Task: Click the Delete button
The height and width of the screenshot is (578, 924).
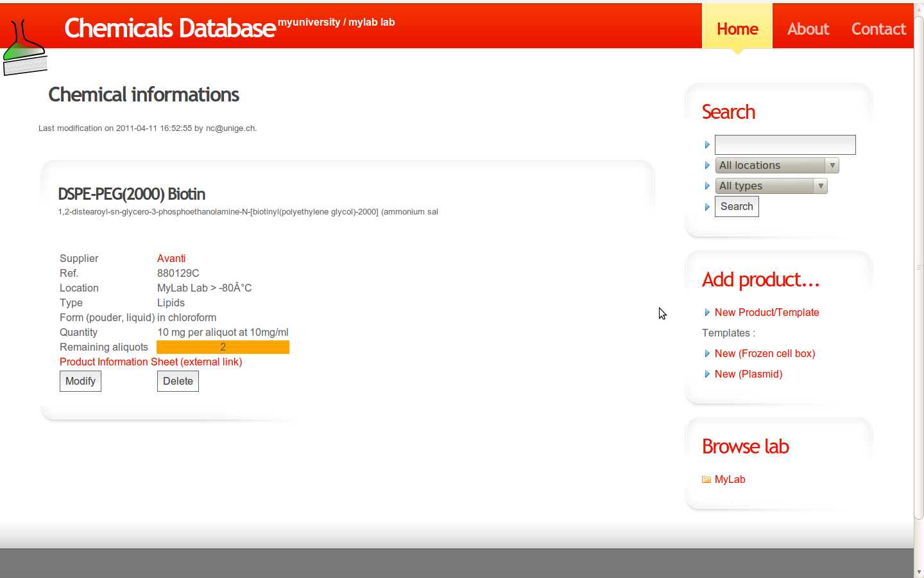Action: click(178, 381)
